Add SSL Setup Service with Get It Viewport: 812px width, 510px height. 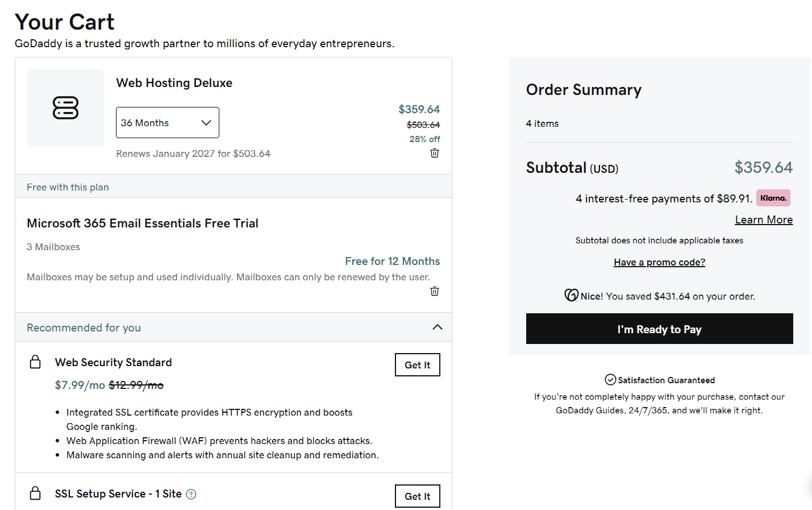[x=417, y=496]
